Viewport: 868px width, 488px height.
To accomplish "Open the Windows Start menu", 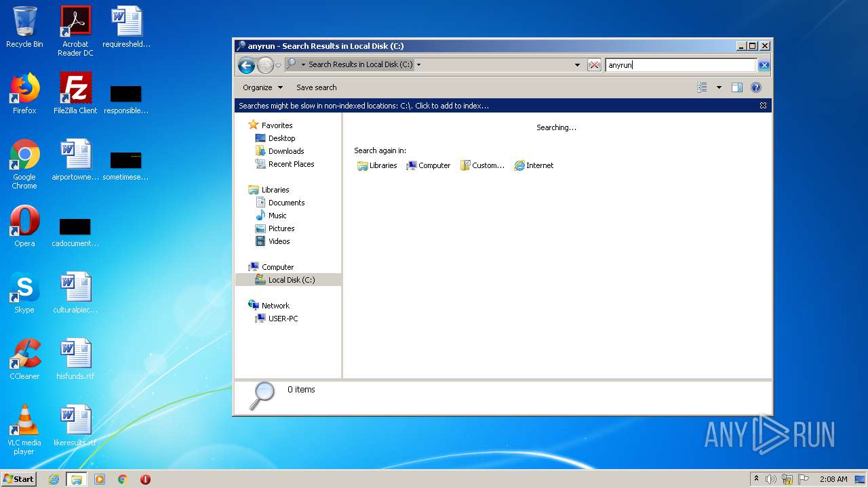I will tap(19, 479).
